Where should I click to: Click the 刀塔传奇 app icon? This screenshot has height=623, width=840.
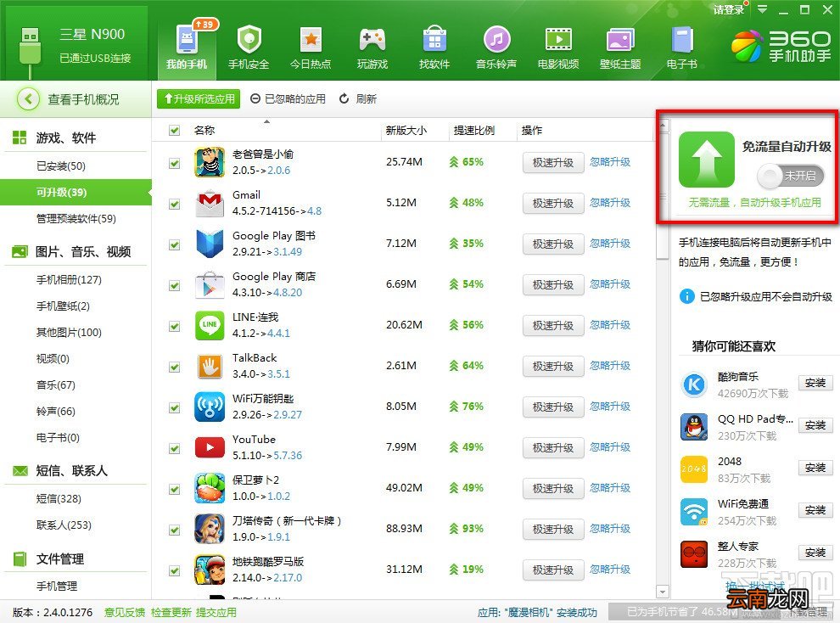pyautogui.click(x=210, y=529)
